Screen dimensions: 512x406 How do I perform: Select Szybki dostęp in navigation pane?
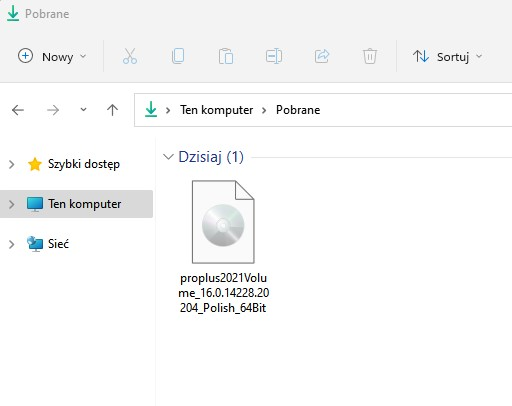84,164
